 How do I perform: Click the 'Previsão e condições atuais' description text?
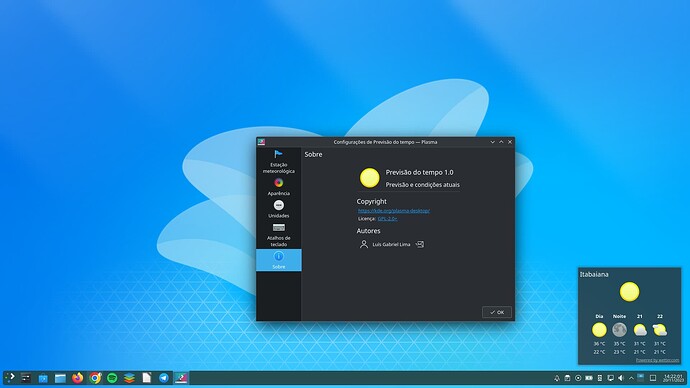coord(422,185)
